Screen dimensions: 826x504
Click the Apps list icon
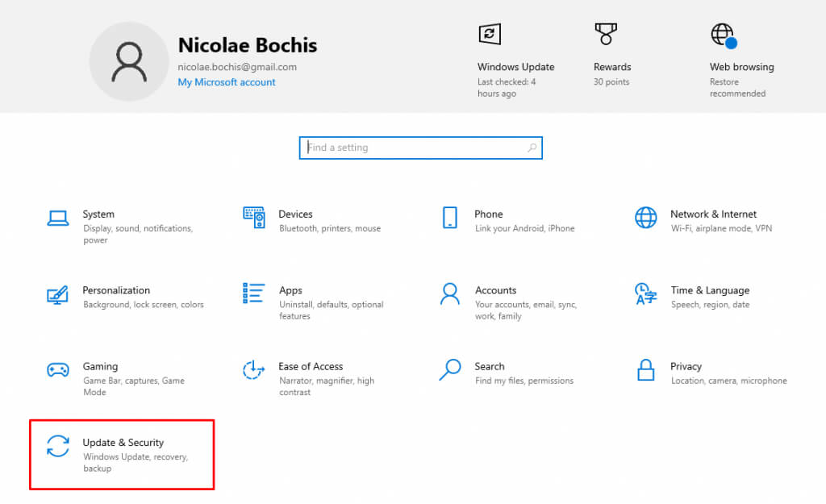point(254,294)
